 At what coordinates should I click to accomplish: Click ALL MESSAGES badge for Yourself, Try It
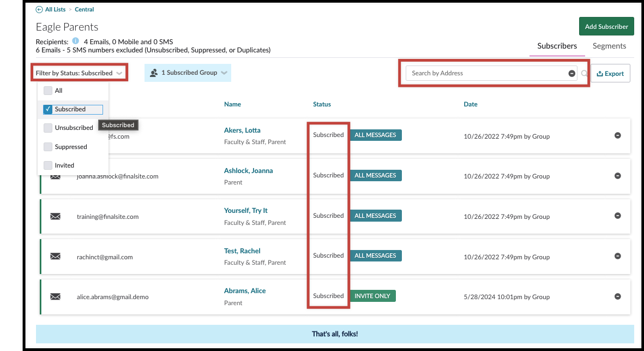click(x=375, y=216)
